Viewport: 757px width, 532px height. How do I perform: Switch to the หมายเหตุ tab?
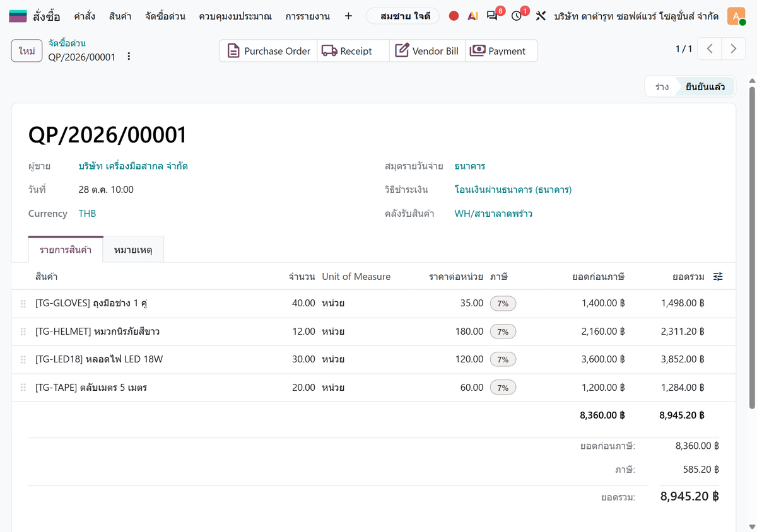pyautogui.click(x=134, y=250)
